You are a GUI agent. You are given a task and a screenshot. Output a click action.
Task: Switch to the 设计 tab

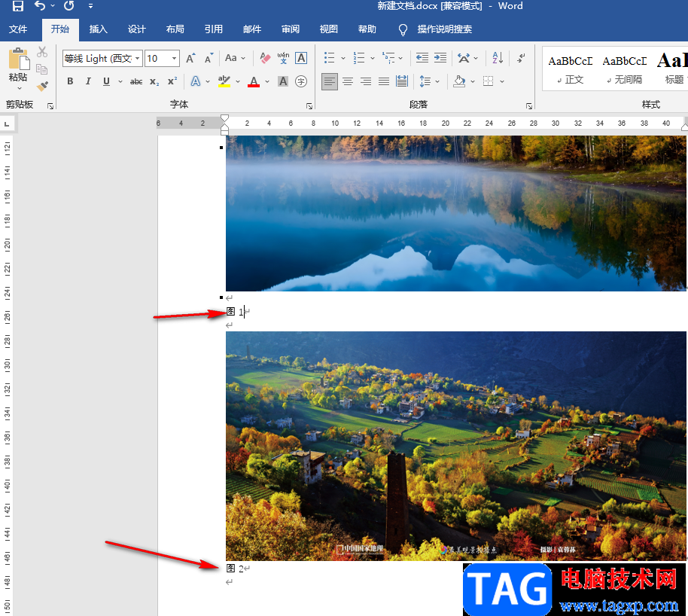(x=136, y=29)
